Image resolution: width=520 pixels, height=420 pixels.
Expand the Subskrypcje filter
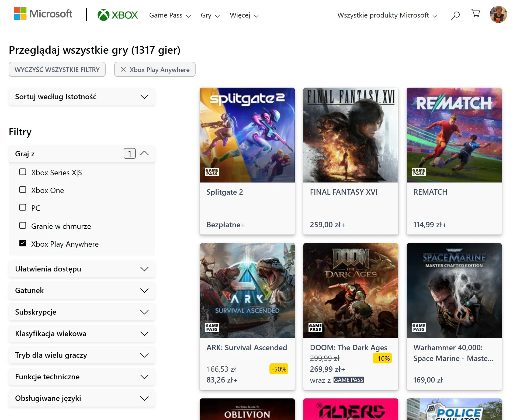82,312
